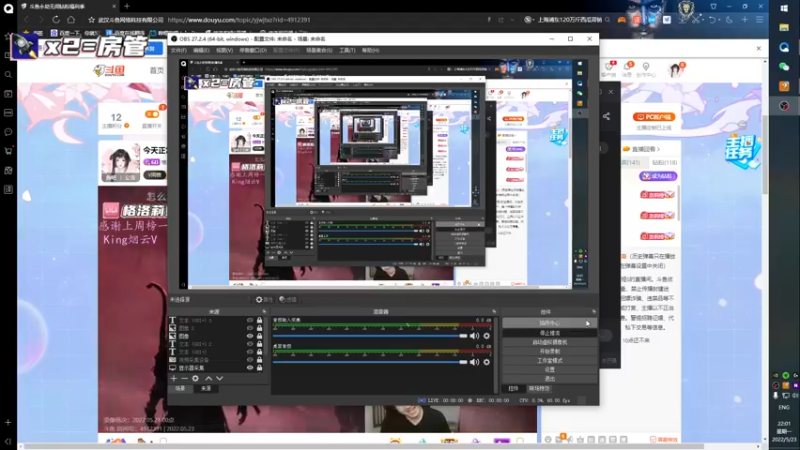
Task: Open File Explorer from taskbar
Action: tap(784, 28)
